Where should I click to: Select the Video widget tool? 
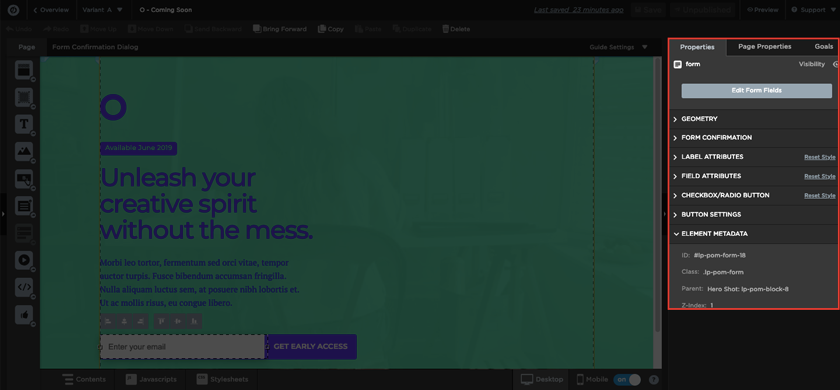[x=24, y=260]
